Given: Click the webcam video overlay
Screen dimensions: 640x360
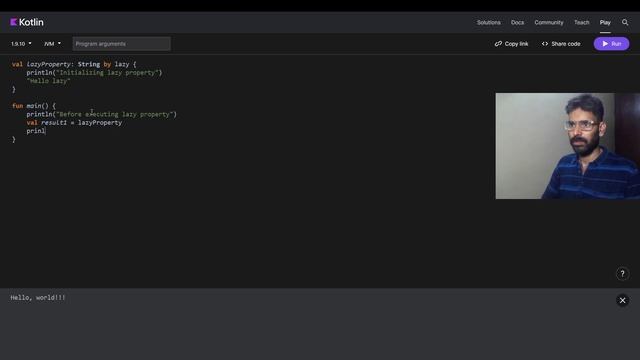Looking at the screenshot, I should pyautogui.click(x=568, y=146).
